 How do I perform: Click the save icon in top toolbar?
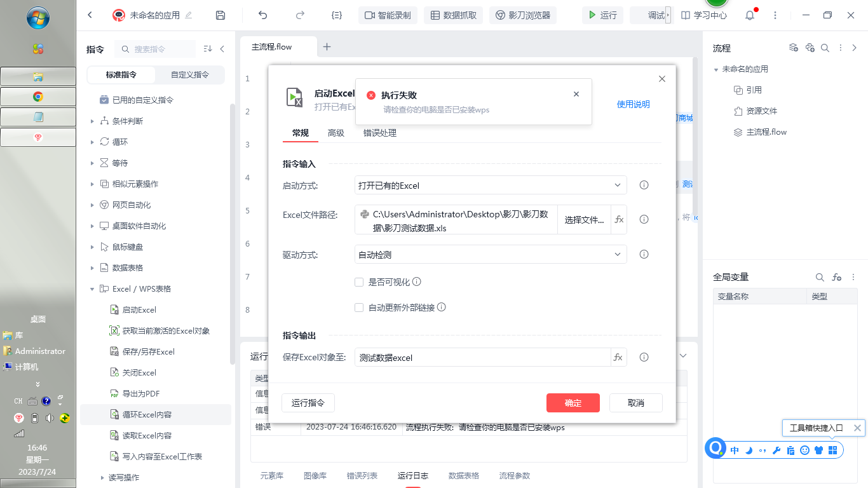tap(220, 15)
